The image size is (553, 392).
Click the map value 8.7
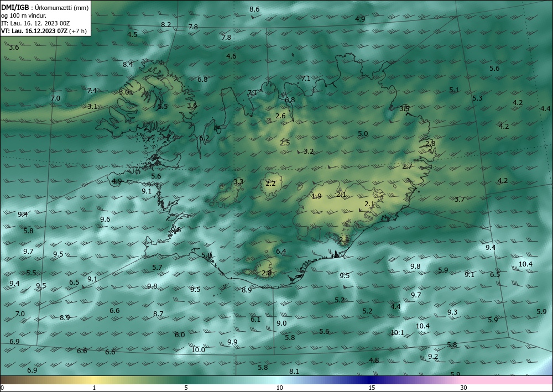click(158, 313)
